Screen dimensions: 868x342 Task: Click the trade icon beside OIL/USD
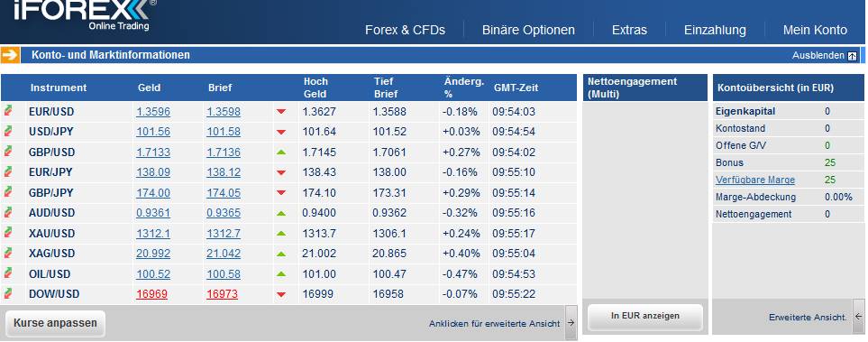[x=8, y=273]
